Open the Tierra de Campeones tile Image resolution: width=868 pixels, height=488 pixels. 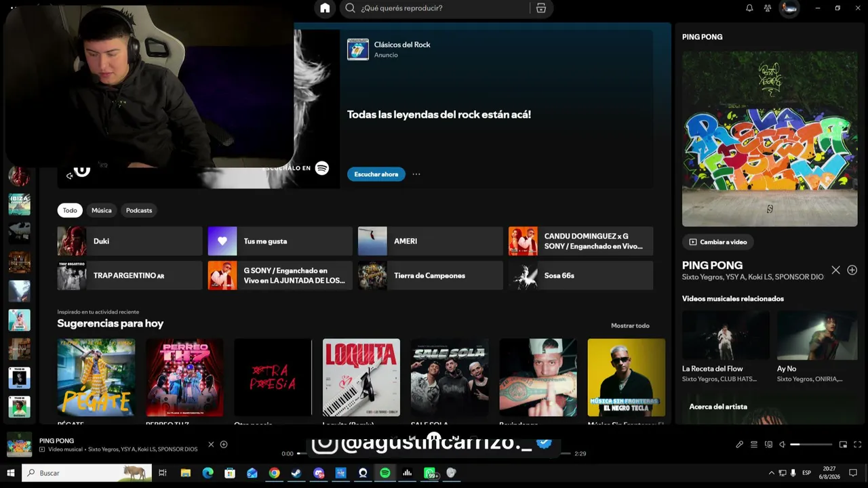pyautogui.click(x=431, y=276)
